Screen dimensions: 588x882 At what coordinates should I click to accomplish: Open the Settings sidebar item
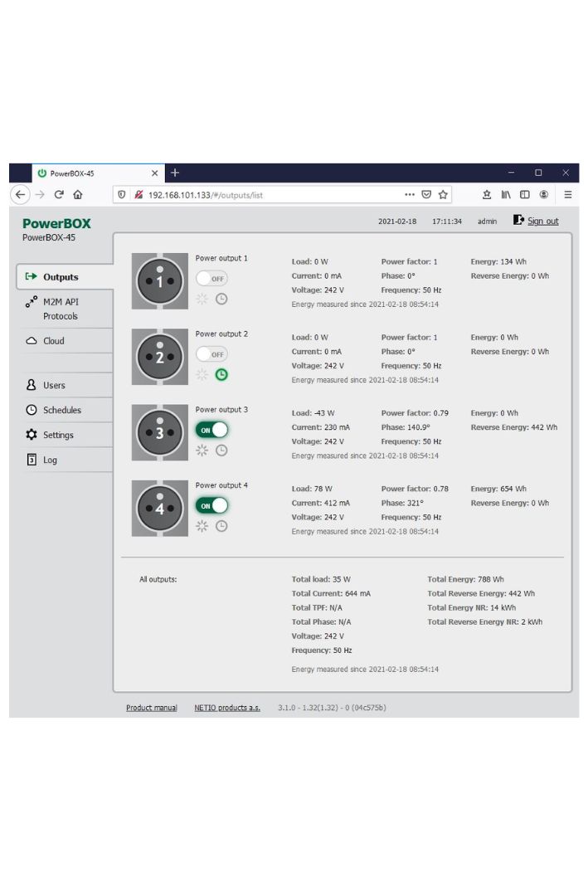coord(58,435)
